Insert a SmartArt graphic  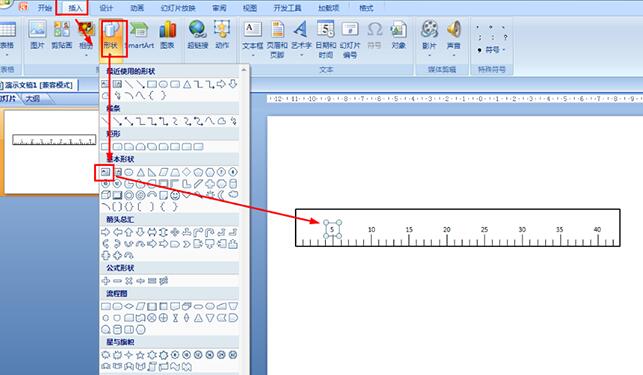click(139, 36)
